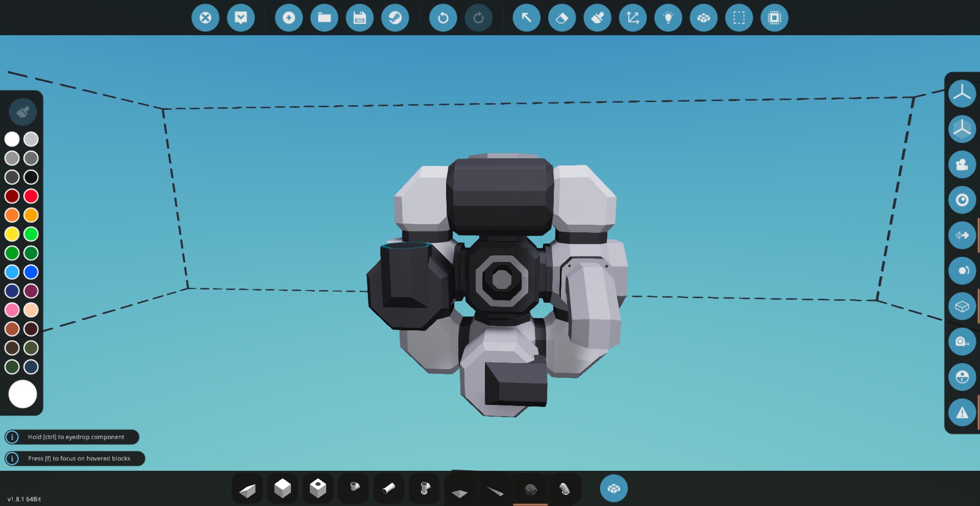
Task: Select the cube with hole block
Action: coord(318,489)
